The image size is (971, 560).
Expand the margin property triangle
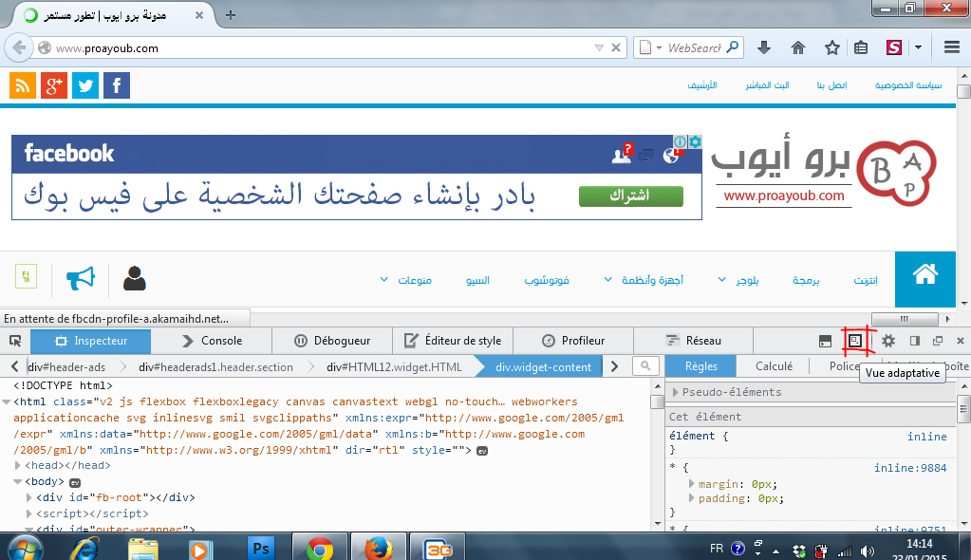coord(692,483)
